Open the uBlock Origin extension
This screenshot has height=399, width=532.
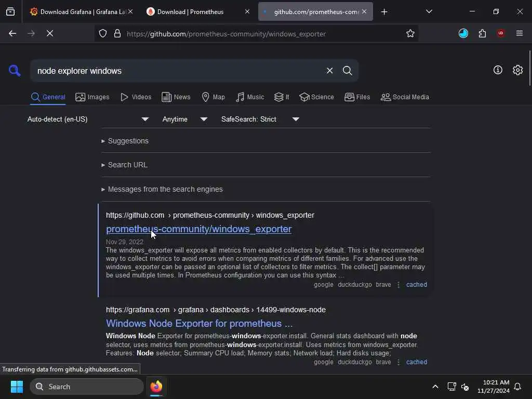coord(500,33)
